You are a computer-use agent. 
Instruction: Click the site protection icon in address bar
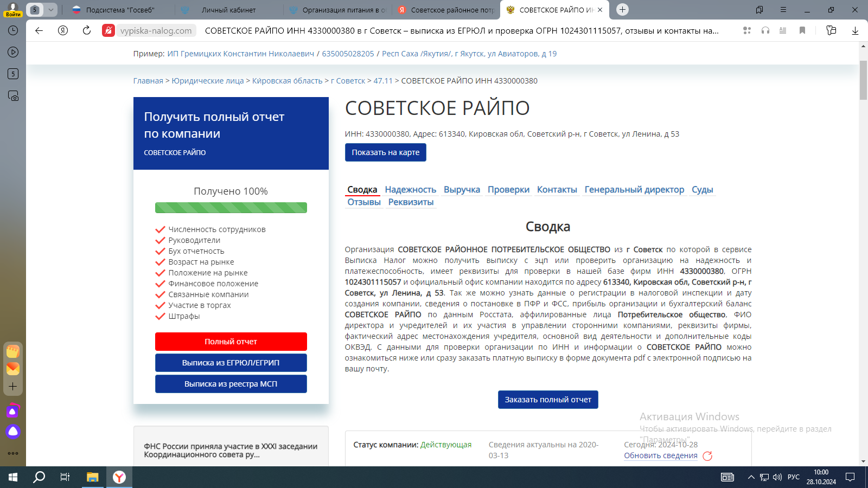(x=108, y=30)
